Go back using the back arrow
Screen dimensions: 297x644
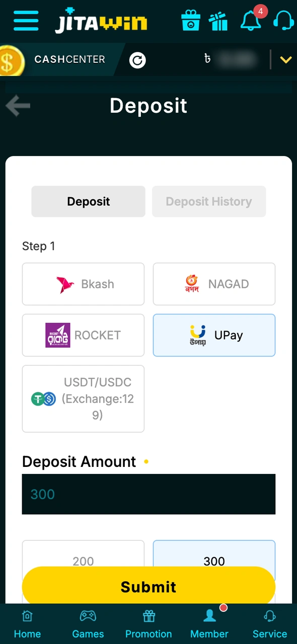[18, 106]
